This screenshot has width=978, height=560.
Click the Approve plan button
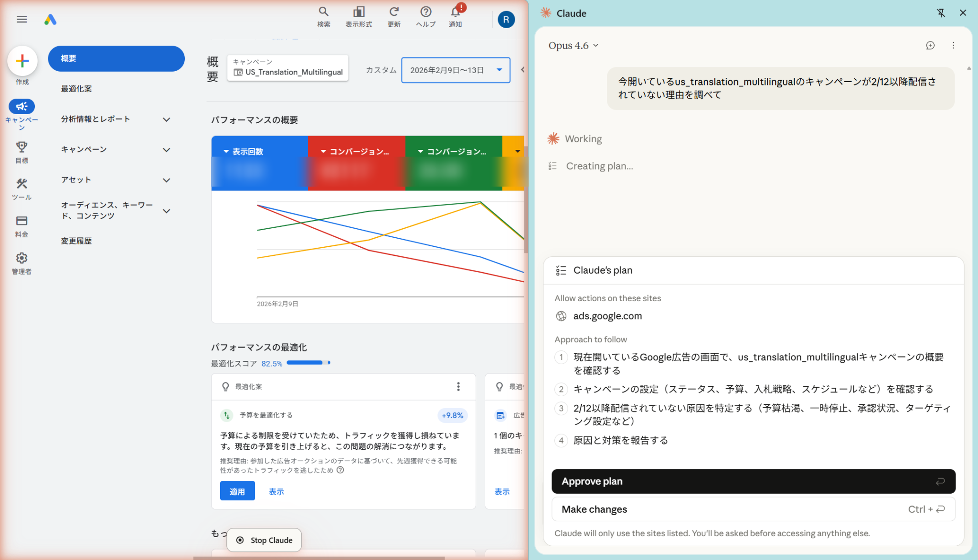tap(753, 481)
